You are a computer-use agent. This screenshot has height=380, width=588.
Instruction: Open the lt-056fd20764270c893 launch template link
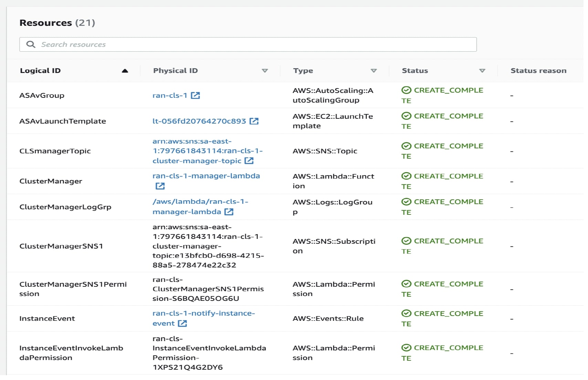199,121
